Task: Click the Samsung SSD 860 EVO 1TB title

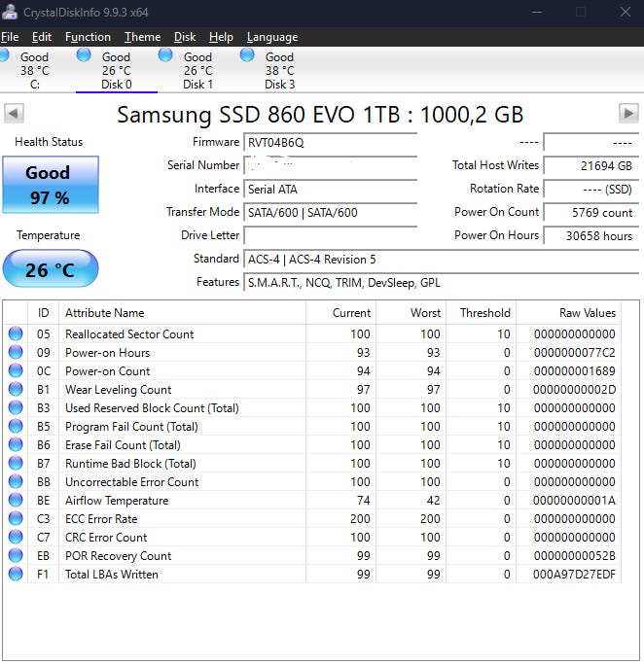Action: (320, 115)
